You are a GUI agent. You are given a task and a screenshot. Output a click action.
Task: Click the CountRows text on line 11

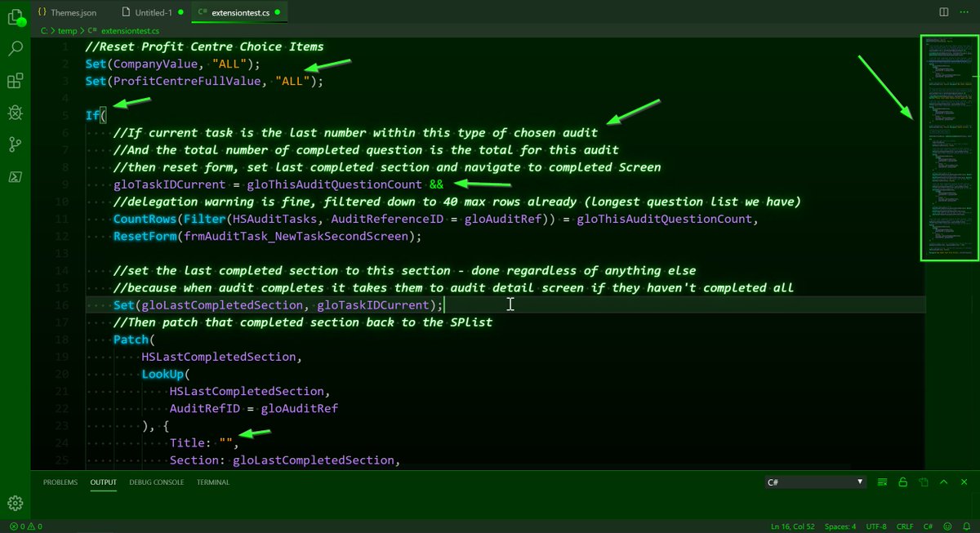(x=145, y=219)
